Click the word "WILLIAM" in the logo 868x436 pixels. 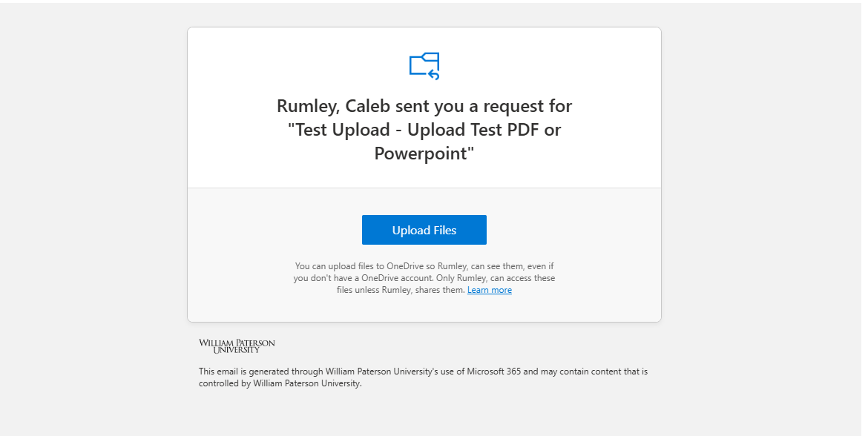(215, 343)
